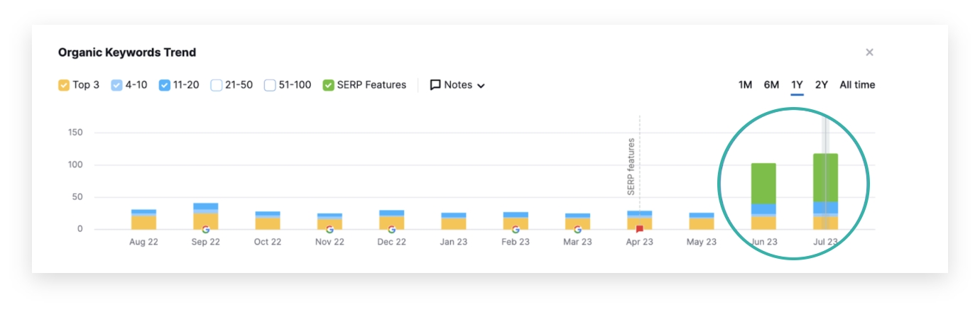Click the Dec 22 stacked bar

tap(391, 220)
